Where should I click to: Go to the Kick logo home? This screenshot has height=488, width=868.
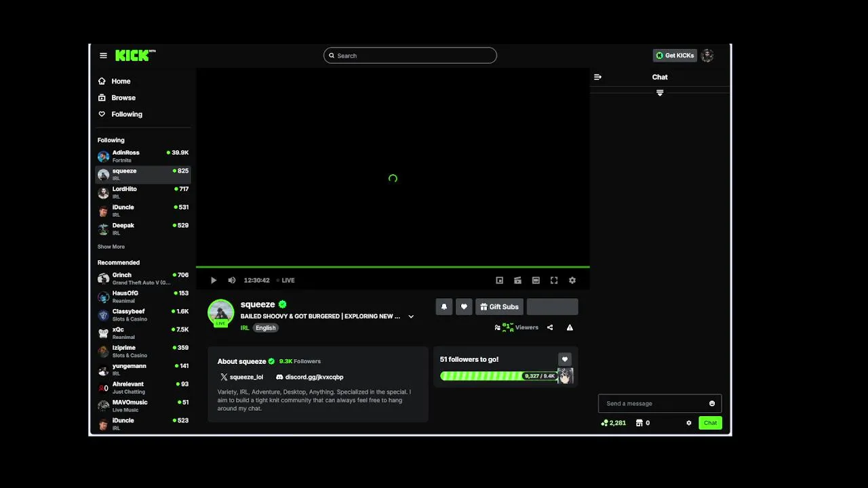135,56
